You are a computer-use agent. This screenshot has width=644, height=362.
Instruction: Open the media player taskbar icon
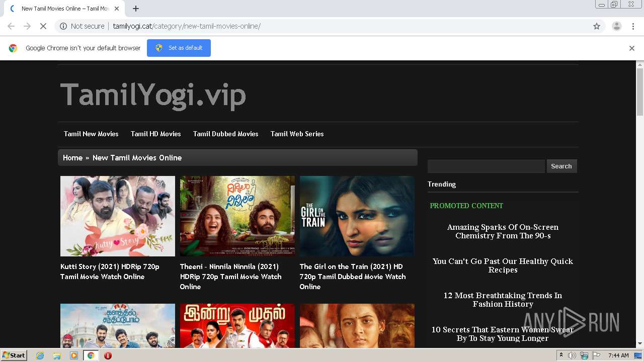74,355
